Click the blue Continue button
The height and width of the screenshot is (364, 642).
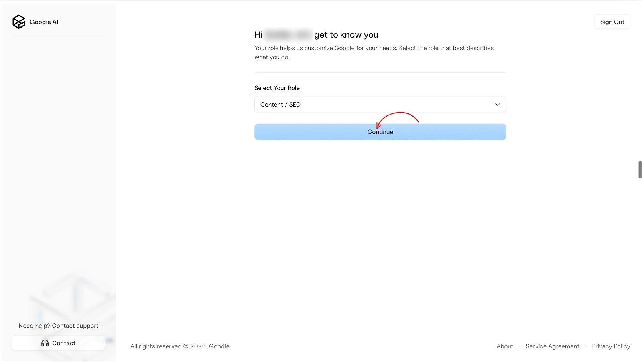[x=380, y=132]
